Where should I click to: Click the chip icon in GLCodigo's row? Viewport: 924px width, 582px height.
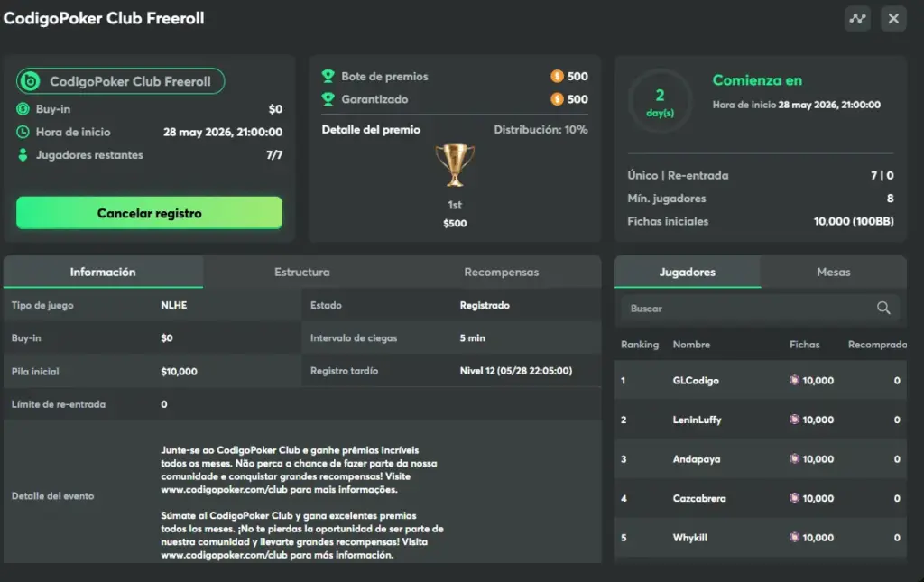(x=794, y=380)
